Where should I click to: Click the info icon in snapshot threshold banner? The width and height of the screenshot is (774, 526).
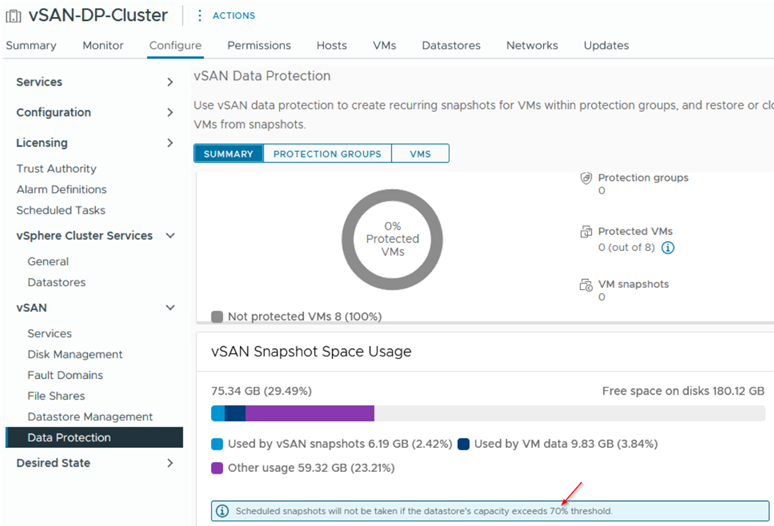click(222, 511)
